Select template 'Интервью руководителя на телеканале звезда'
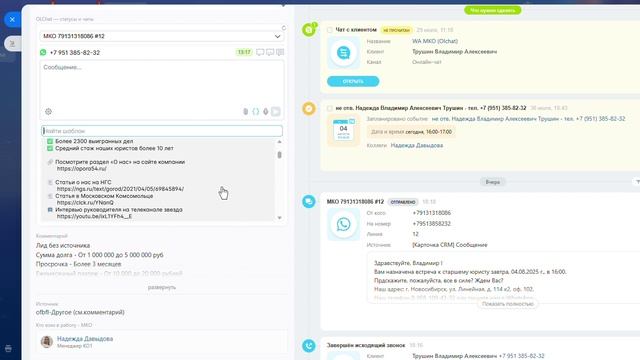640x360 pixels. pos(119,210)
